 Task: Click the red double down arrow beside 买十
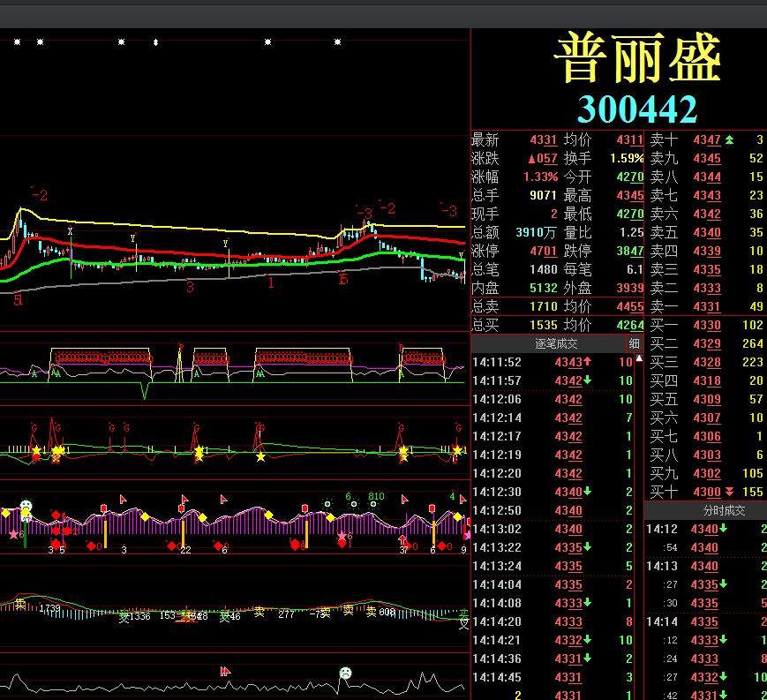729,492
